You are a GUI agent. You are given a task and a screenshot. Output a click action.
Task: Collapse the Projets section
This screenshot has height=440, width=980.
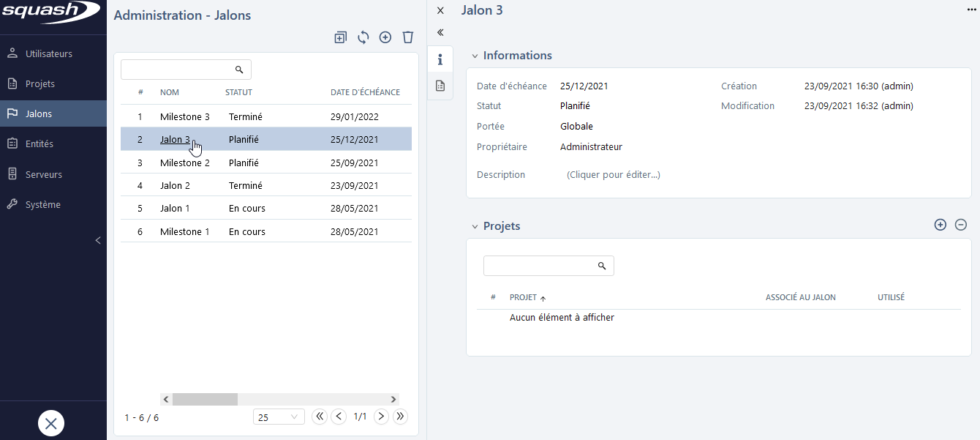pos(475,225)
